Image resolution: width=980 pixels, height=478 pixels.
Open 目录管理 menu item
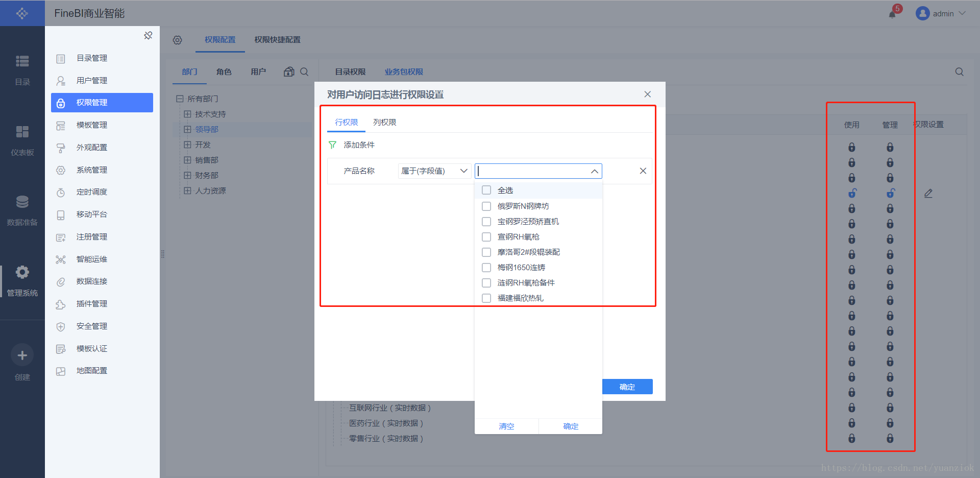(102, 58)
